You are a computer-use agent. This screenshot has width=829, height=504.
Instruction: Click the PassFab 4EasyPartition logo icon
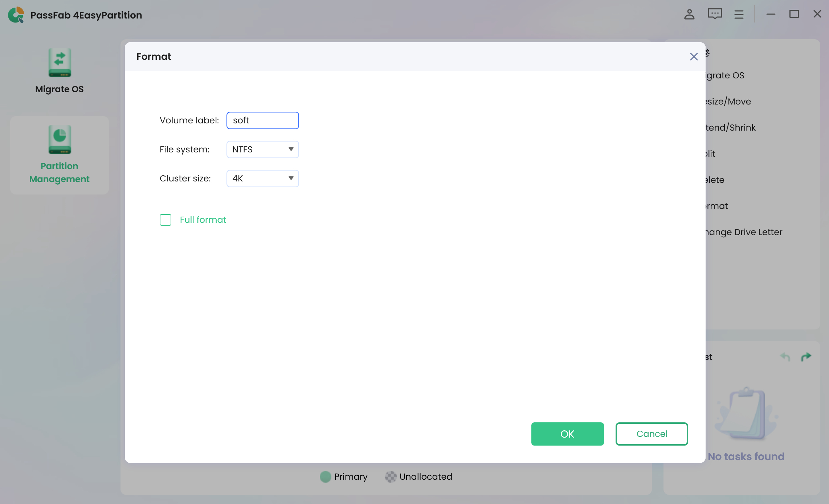click(16, 15)
